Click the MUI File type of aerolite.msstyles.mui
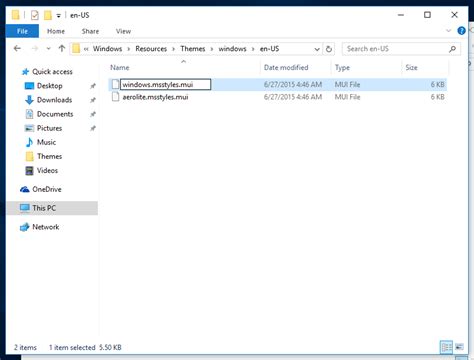 click(347, 97)
